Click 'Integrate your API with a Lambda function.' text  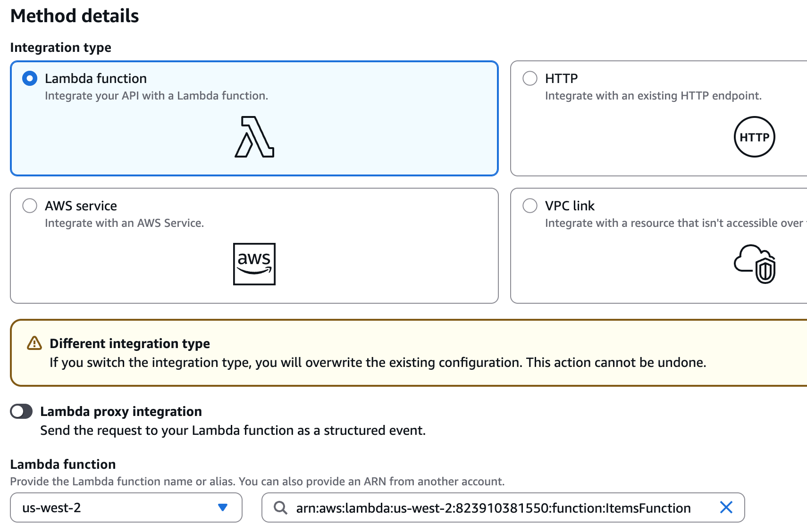pos(156,96)
